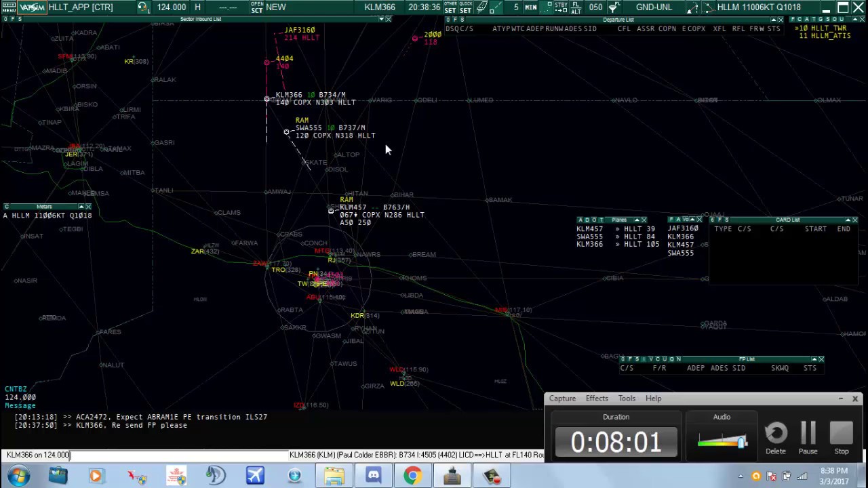
Task: Edit the transition altitude 050 field
Action: pos(595,7)
